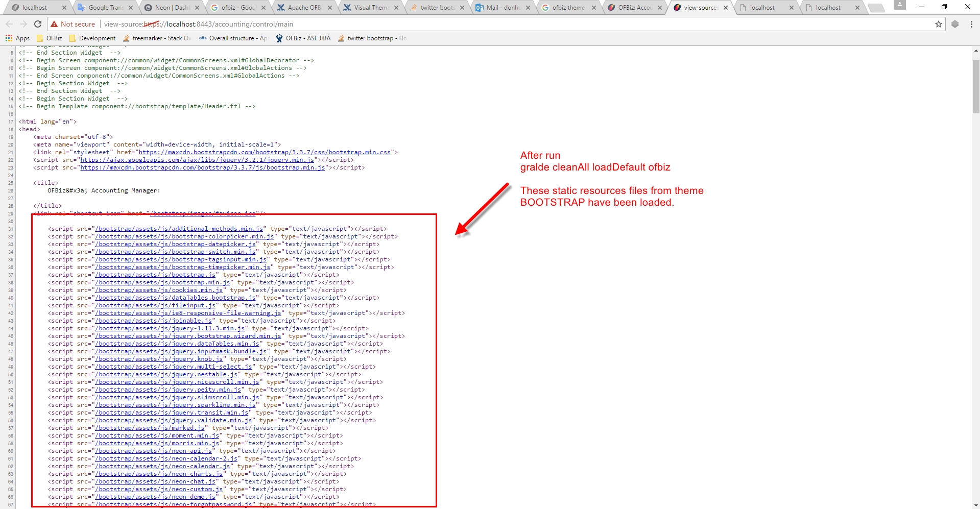Close the Mail tab

click(528, 8)
